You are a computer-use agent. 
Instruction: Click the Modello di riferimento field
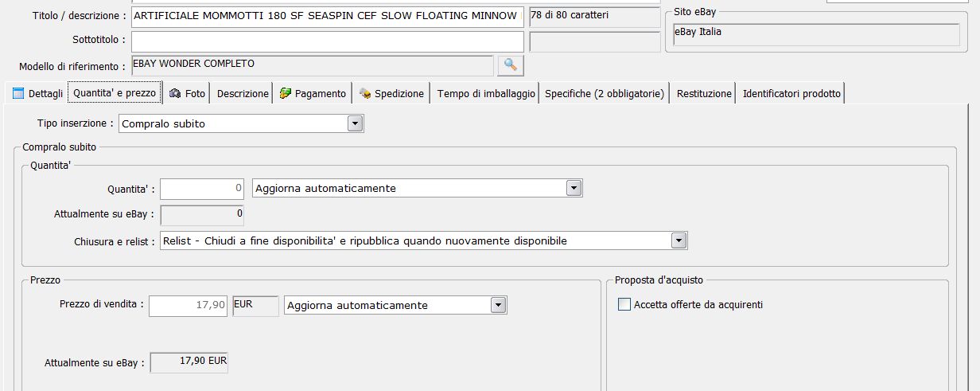(x=311, y=65)
